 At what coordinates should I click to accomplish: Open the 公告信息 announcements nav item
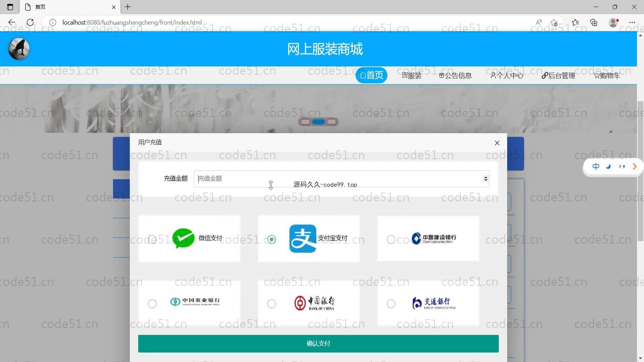pyautogui.click(x=455, y=76)
